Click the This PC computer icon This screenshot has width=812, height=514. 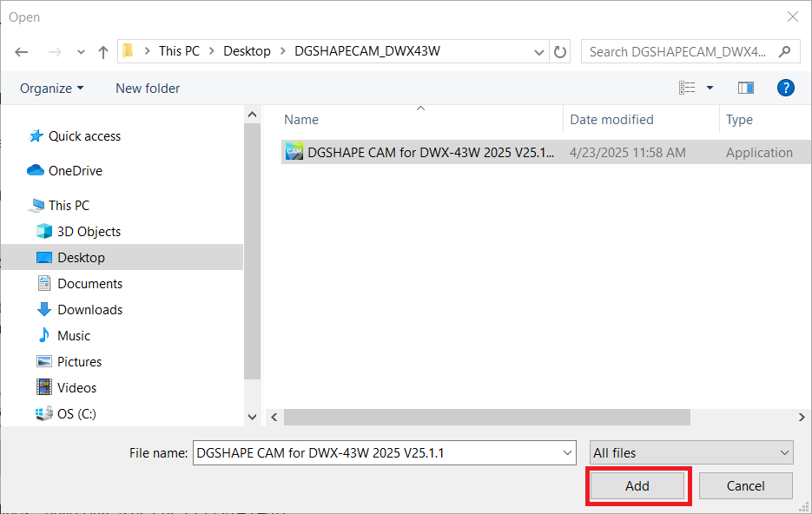(x=36, y=206)
